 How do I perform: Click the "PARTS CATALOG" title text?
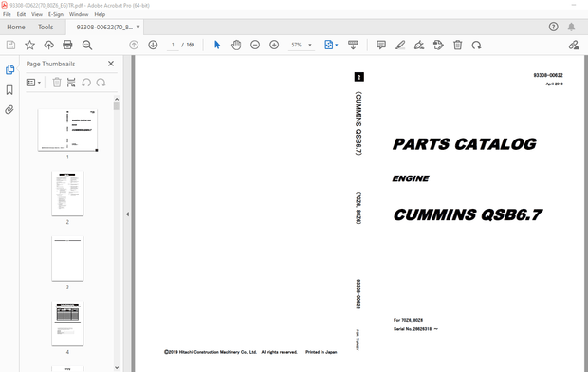(465, 144)
